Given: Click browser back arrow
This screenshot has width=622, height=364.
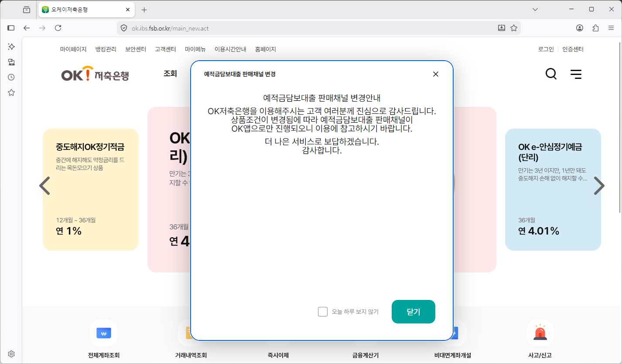Looking at the screenshot, I should pos(27,28).
